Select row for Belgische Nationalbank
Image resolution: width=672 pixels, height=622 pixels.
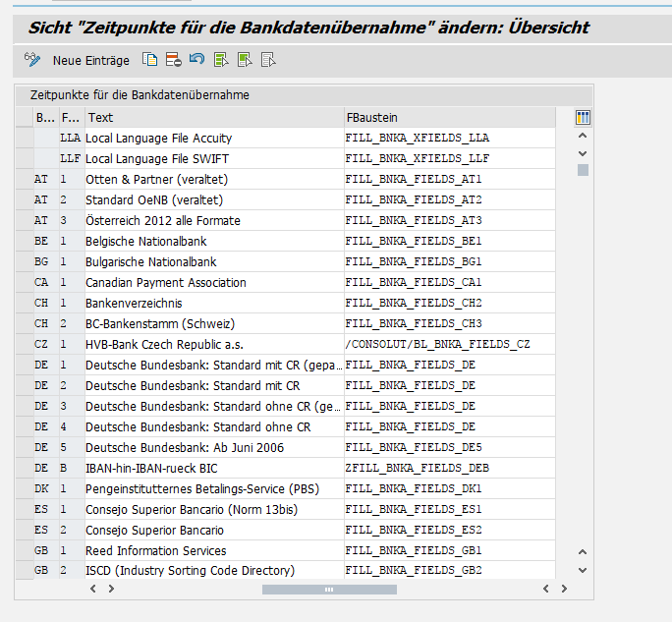(24, 242)
